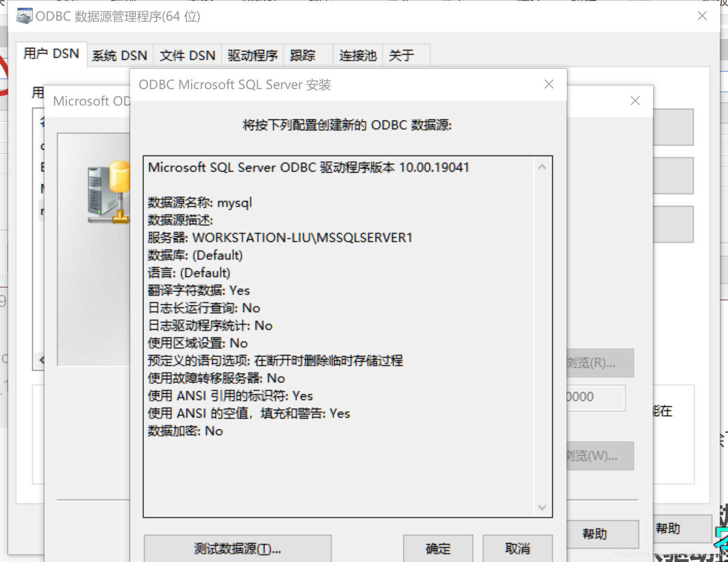This screenshot has width=728, height=562.
Task: Open the 驱动程序 tab
Action: [x=252, y=56]
